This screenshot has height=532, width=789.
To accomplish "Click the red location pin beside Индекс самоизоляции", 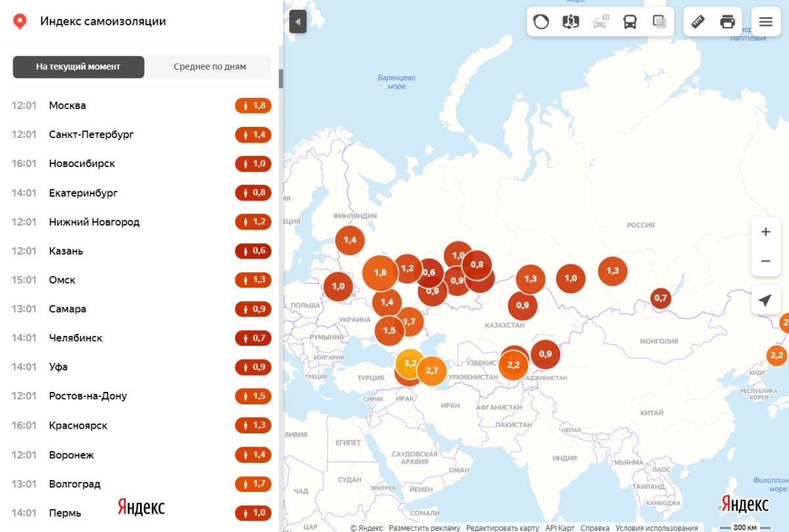I will (20, 21).
